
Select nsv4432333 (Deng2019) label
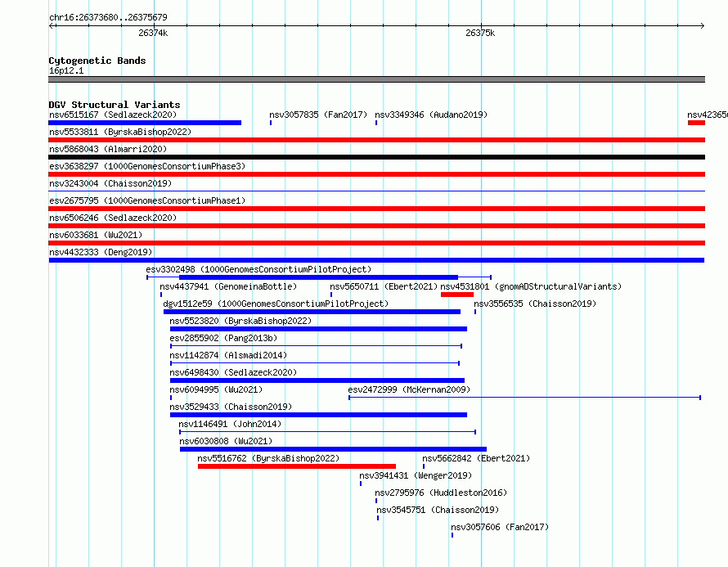pyautogui.click(x=101, y=252)
